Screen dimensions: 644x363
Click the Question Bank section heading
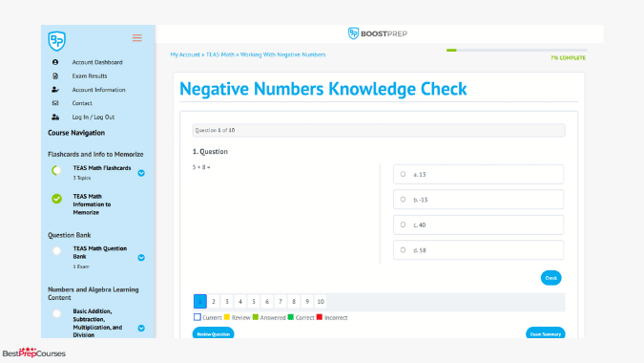70,235
